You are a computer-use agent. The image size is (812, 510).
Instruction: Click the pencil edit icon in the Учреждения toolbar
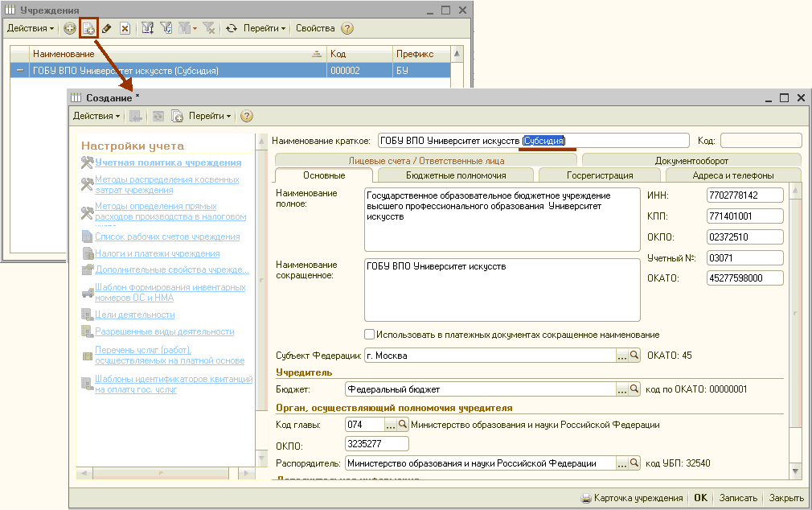coord(107,28)
